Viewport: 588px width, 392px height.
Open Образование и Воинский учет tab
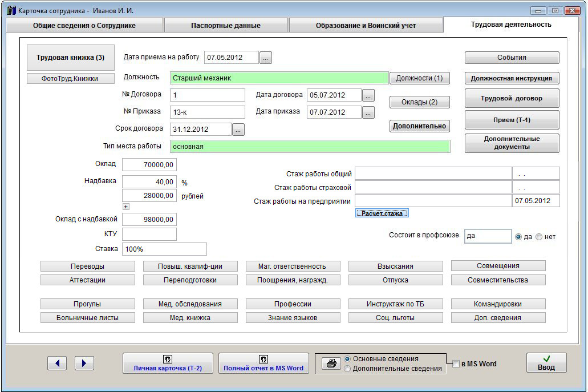(x=366, y=26)
